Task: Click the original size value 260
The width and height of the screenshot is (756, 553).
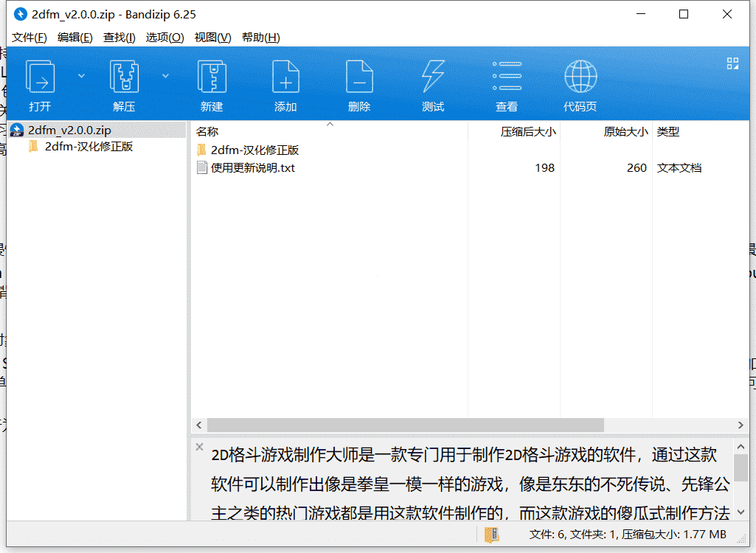Action: 637,168
